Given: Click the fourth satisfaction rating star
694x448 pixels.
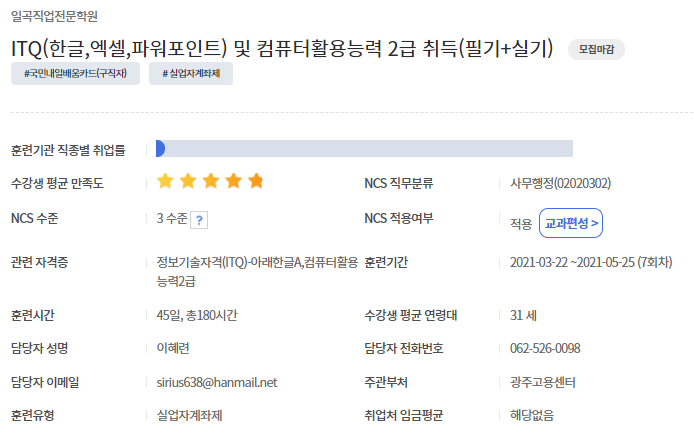Looking at the screenshot, I should (x=233, y=181).
